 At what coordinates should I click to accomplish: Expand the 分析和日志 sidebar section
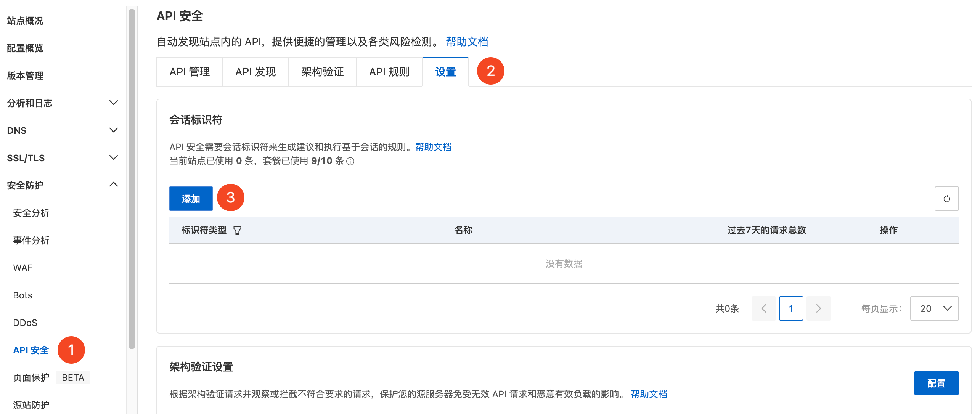pos(113,103)
